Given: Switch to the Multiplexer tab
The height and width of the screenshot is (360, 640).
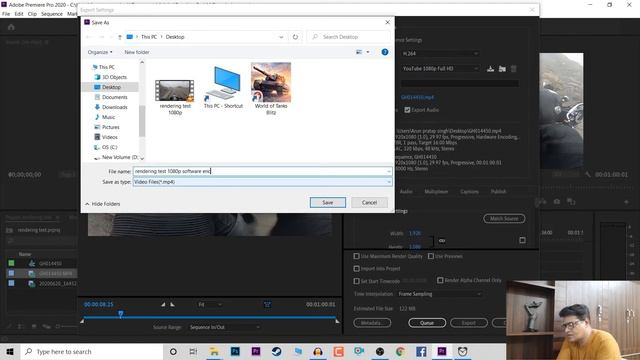Looking at the screenshot, I should pos(436,191).
